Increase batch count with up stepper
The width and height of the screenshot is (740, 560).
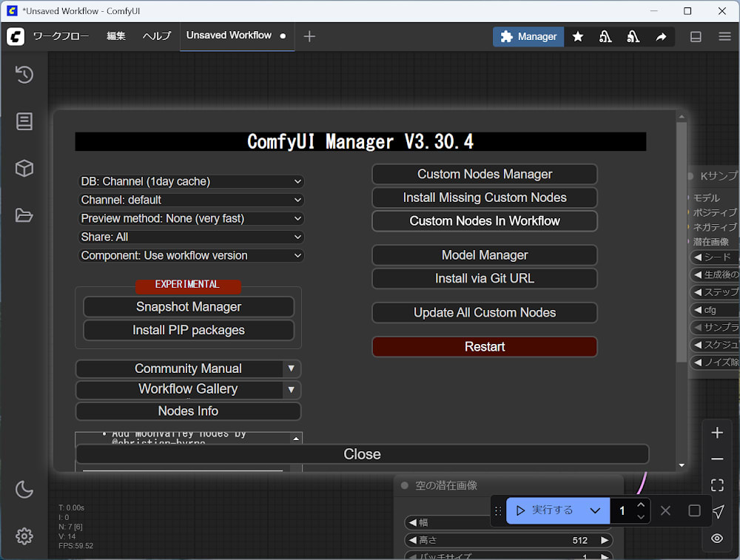point(640,505)
